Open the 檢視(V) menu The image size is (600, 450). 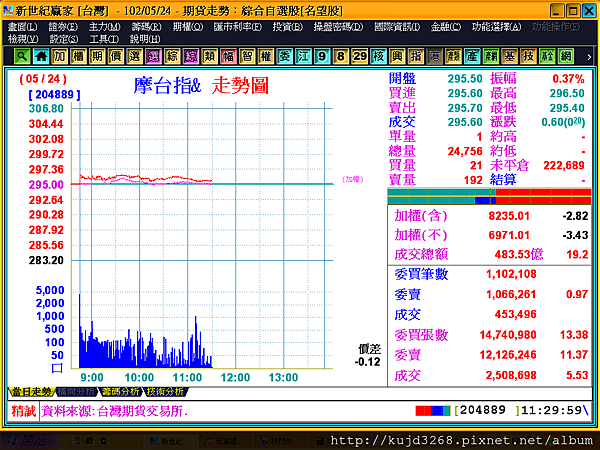click(23, 39)
